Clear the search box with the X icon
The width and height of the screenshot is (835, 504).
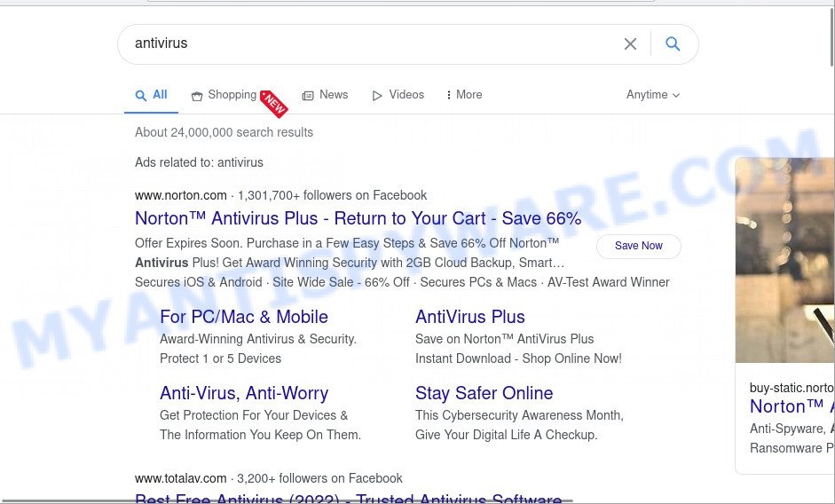[x=630, y=43]
